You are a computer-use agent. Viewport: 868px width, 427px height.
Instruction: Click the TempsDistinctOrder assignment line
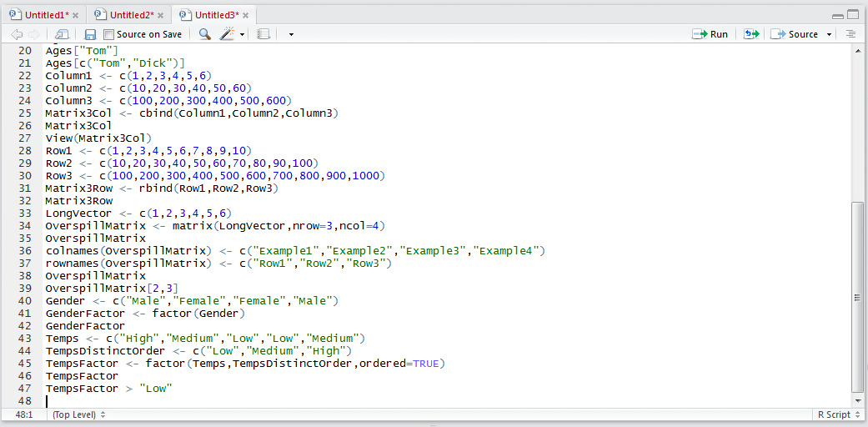click(x=198, y=351)
